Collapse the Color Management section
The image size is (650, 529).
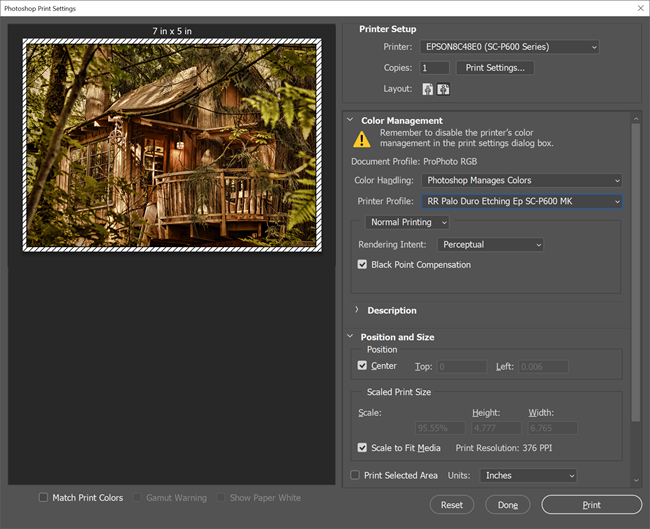click(x=350, y=121)
